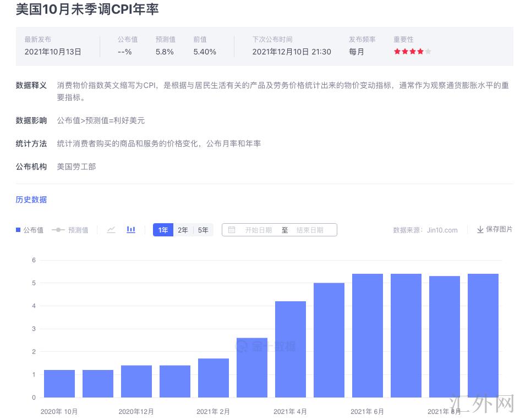520x420 pixels.
Task: Toggle the 公布值 legend series
Action: (x=30, y=230)
